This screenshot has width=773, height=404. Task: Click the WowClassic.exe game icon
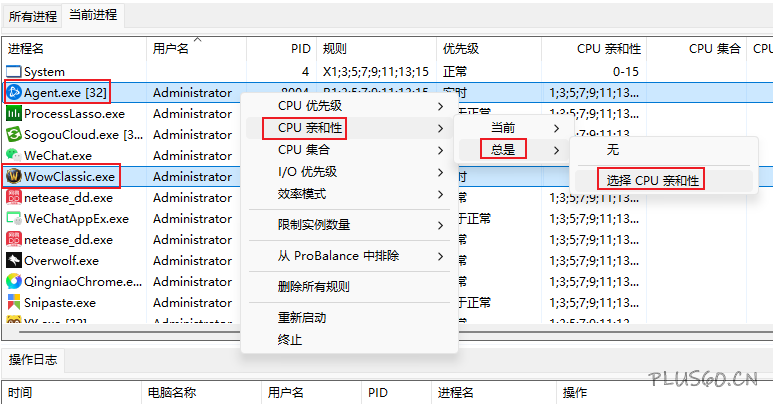click(13, 177)
